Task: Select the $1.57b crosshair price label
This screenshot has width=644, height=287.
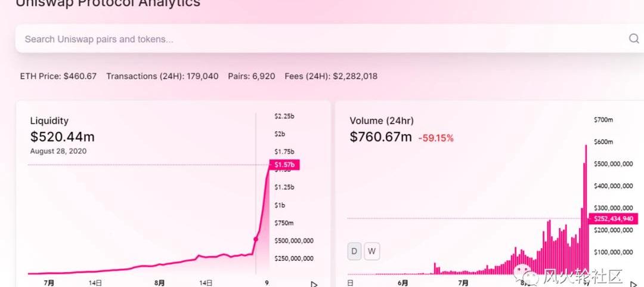Action: [x=285, y=165]
